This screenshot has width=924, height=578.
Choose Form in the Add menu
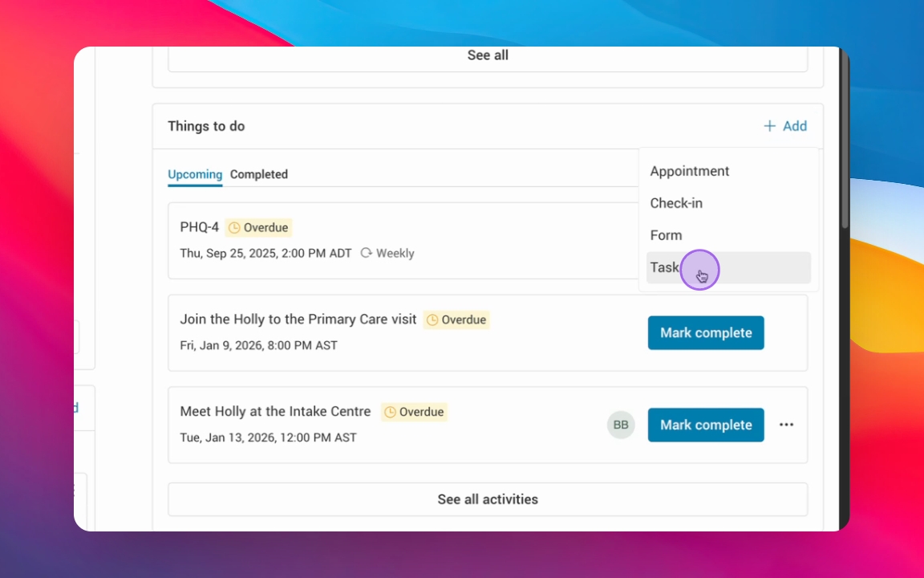[728, 235]
